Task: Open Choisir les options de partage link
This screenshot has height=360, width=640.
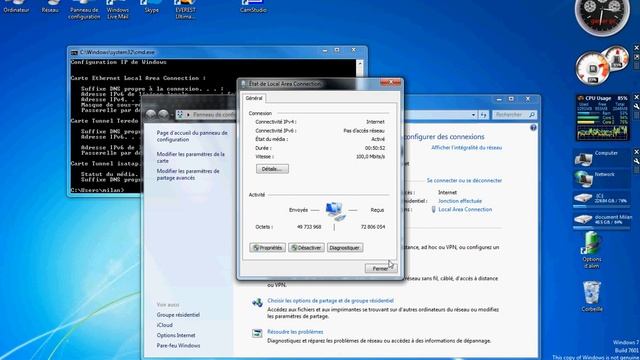Action: [x=331, y=301]
